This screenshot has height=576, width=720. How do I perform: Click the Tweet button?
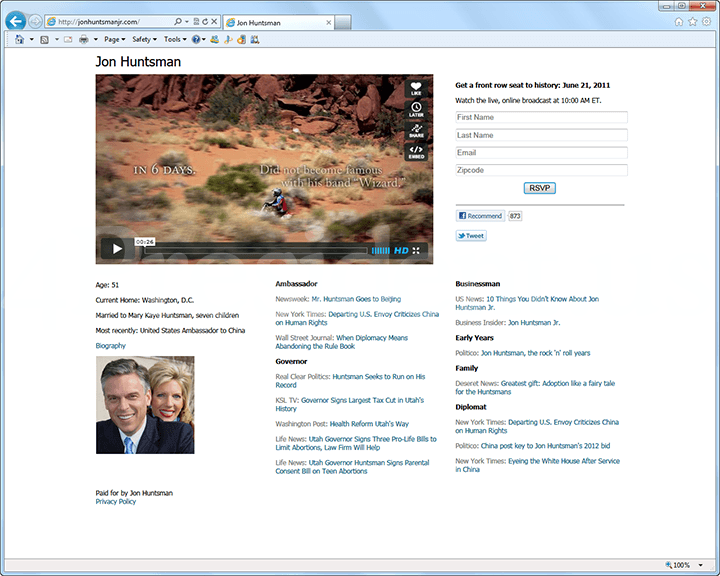471,236
